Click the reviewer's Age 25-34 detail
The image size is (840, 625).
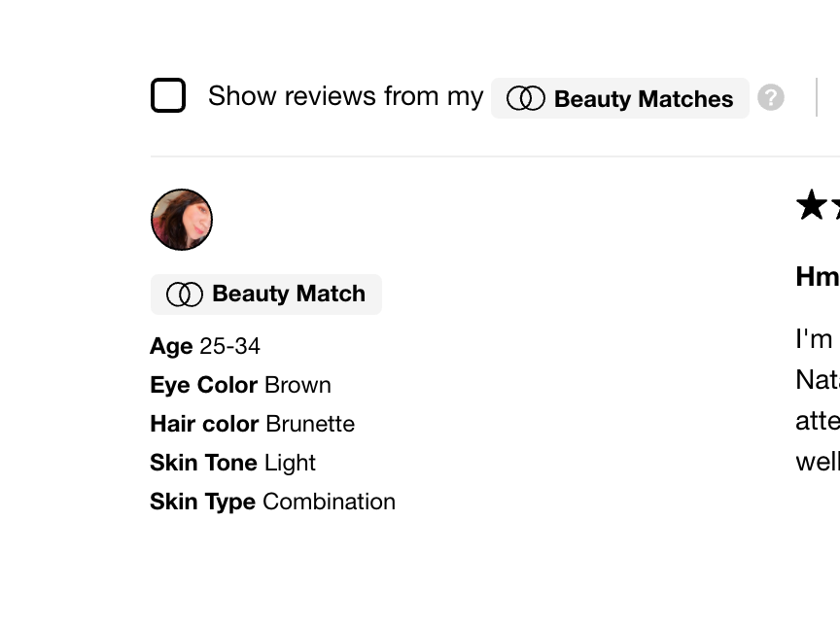pyautogui.click(x=205, y=346)
